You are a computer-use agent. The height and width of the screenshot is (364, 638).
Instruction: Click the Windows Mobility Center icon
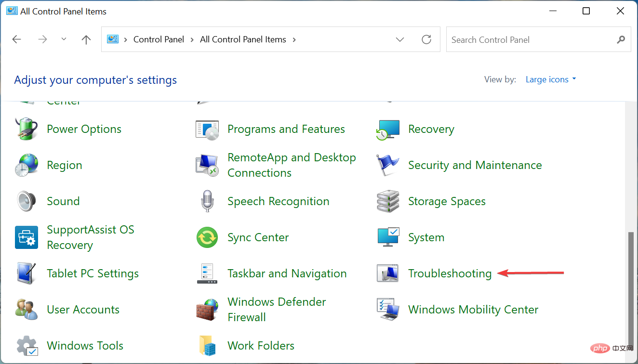(x=388, y=310)
